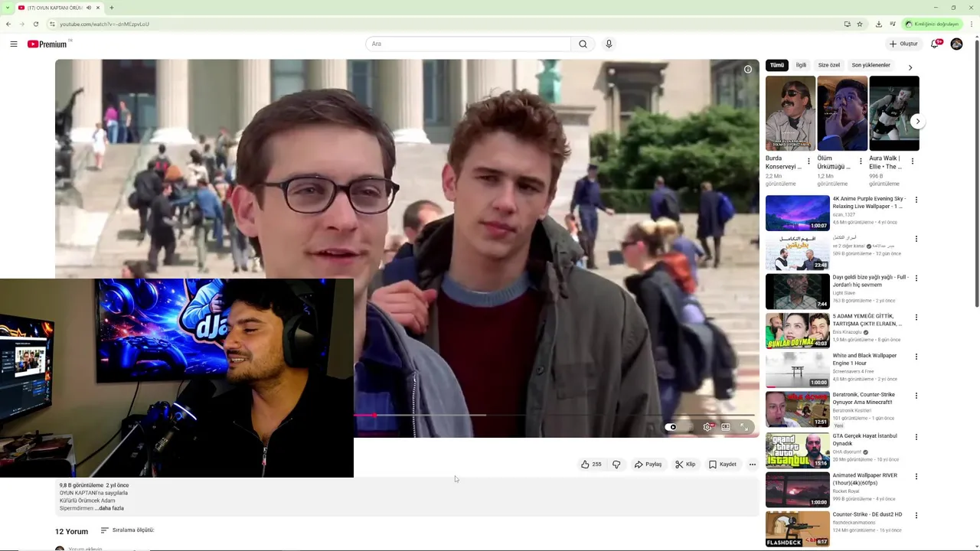Switch to theater mode
The width and height of the screenshot is (980, 551).
point(726,427)
